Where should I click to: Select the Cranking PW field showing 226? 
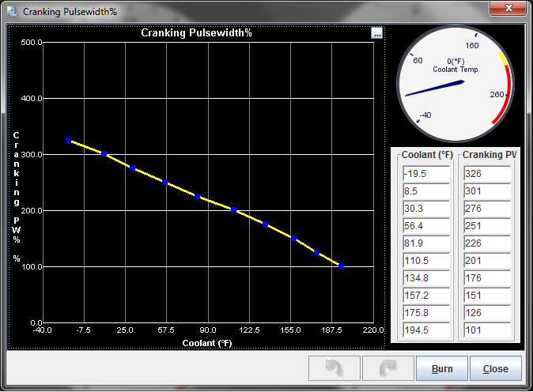[x=487, y=243]
